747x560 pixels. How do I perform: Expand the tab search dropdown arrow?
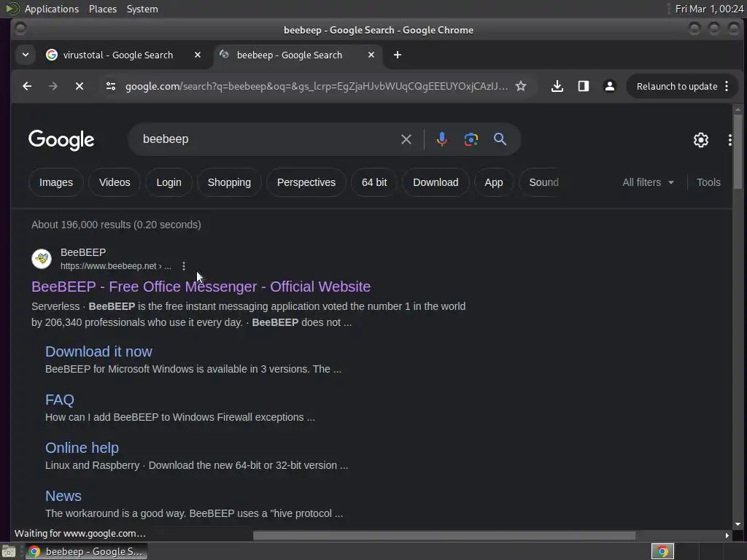tap(26, 55)
